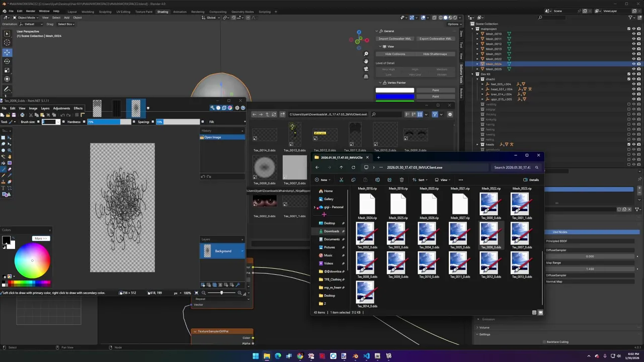644x362 pixels.
Task: Switch to the Texture Paint workspace tab
Action: (x=143, y=12)
